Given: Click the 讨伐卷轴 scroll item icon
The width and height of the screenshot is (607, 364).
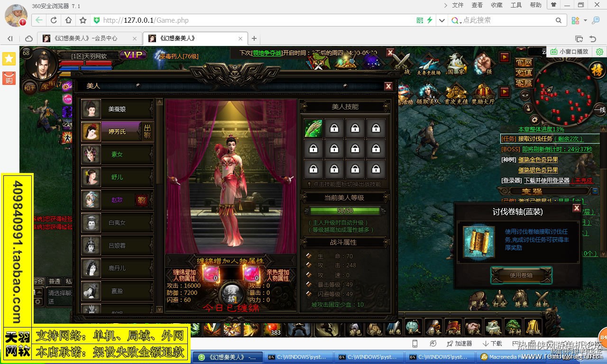Looking at the screenshot, I should click(479, 242).
